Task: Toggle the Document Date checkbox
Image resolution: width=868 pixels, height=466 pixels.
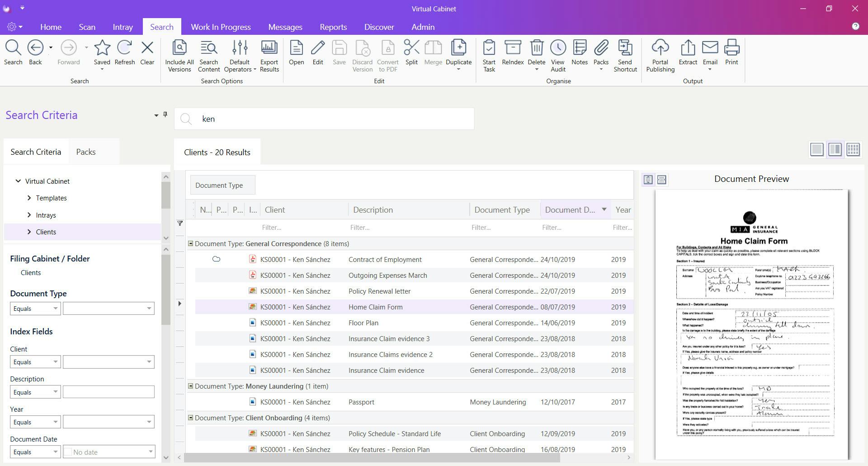Action: pyautogui.click(x=68, y=452)
